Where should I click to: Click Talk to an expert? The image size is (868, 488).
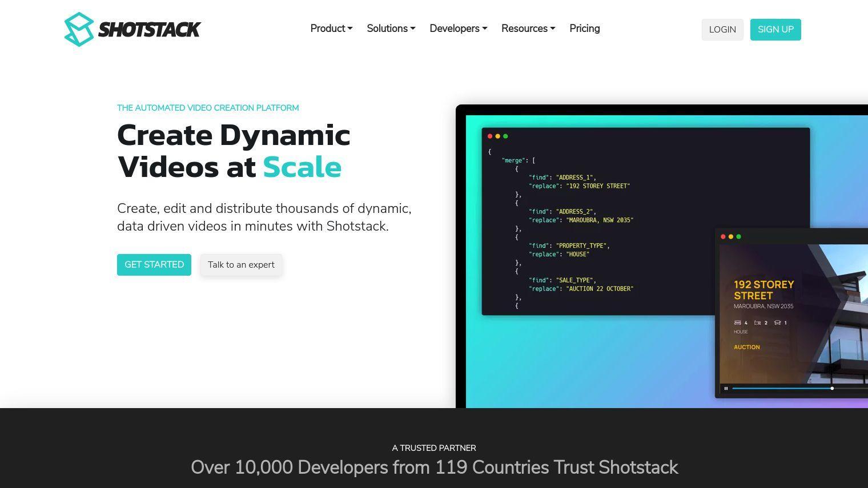coord(241,265)
